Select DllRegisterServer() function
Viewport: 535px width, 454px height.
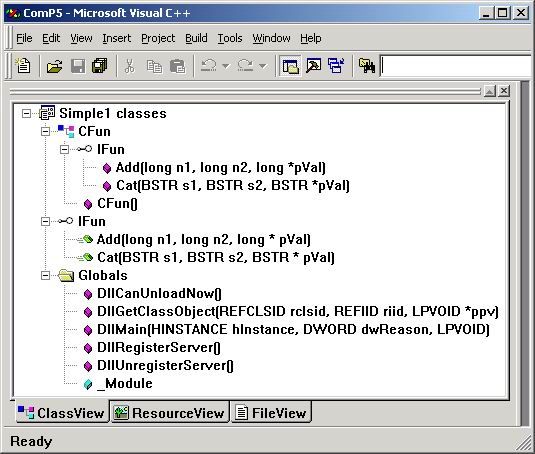(159, 348)
